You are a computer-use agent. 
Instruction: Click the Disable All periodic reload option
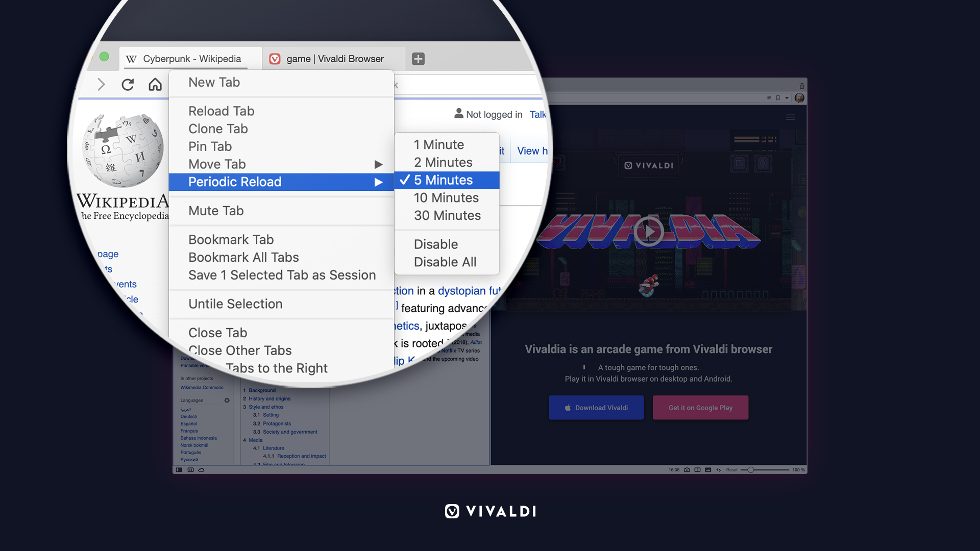[x=445, y=261]
